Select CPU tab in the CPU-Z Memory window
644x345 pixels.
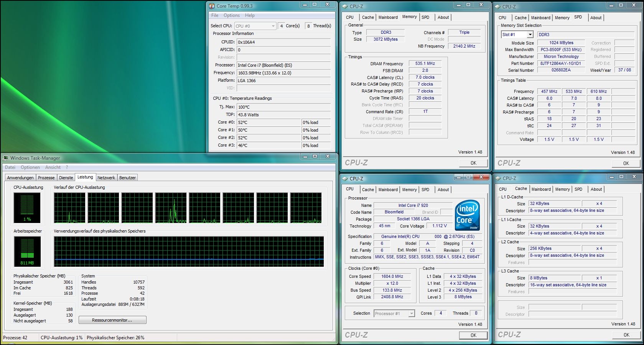[350, 17]
